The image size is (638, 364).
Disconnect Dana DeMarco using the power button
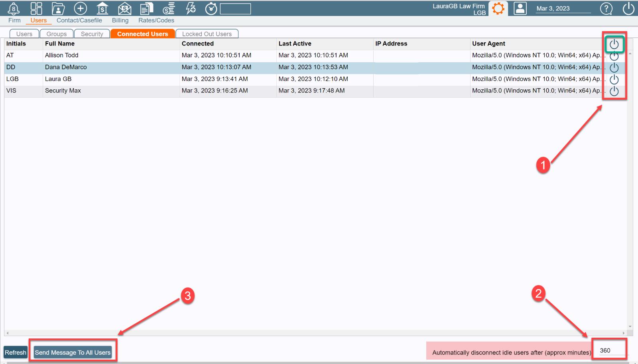[614, 67]
